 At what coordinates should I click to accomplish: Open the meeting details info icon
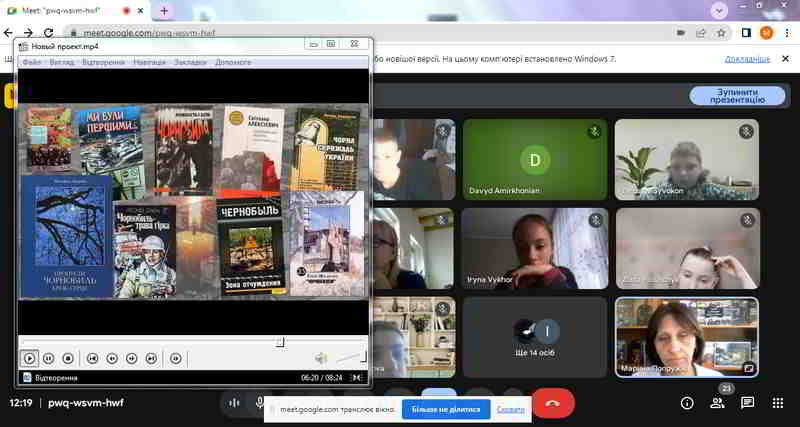[x=687, y=404]
